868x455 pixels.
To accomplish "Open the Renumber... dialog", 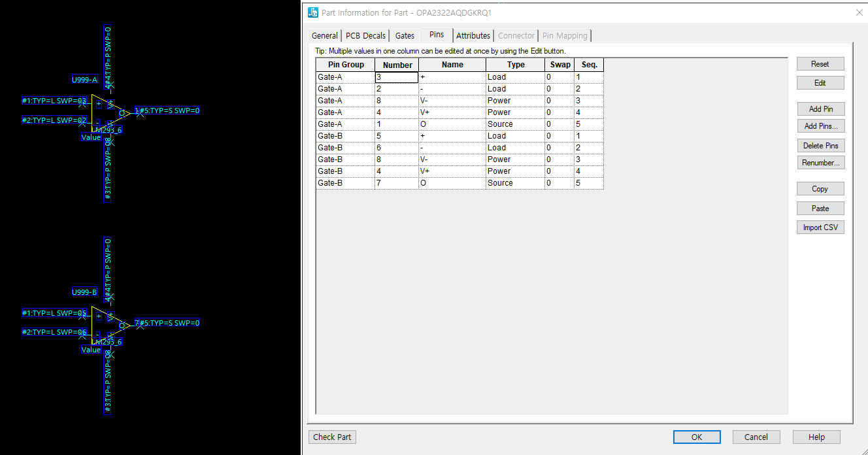I will pyautogui.click(x=820, y=163).
